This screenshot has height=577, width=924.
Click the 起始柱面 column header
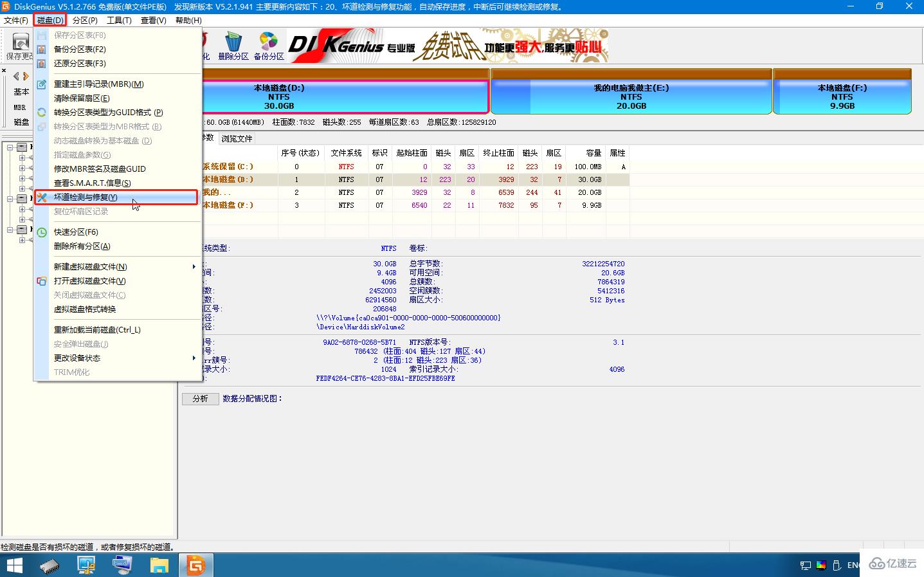[412, 153]
